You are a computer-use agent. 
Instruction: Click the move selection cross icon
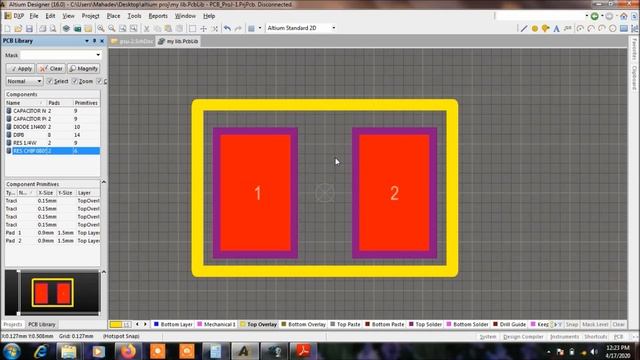[203, 29]
